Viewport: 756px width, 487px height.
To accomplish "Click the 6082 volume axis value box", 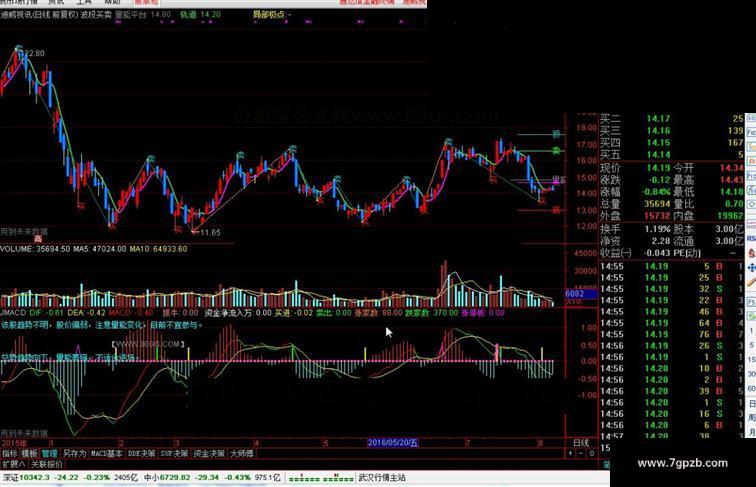I will click(580, 294).
